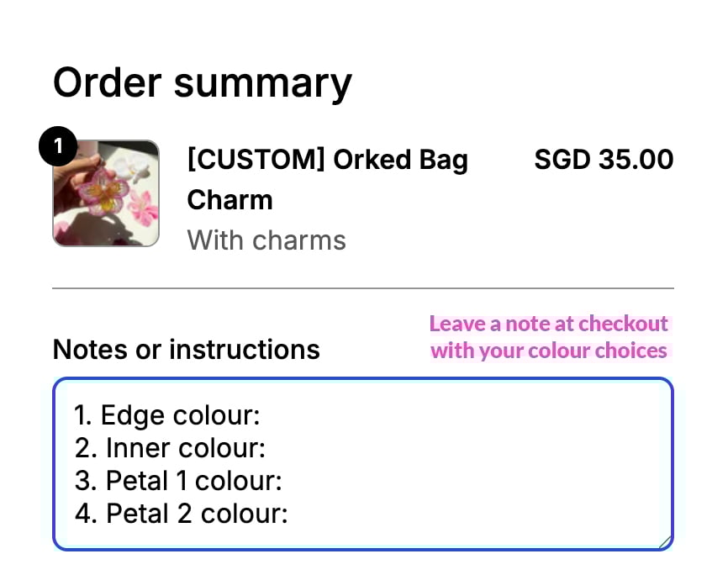
Task: Click the SGD currency code
Action: (562, 159)
